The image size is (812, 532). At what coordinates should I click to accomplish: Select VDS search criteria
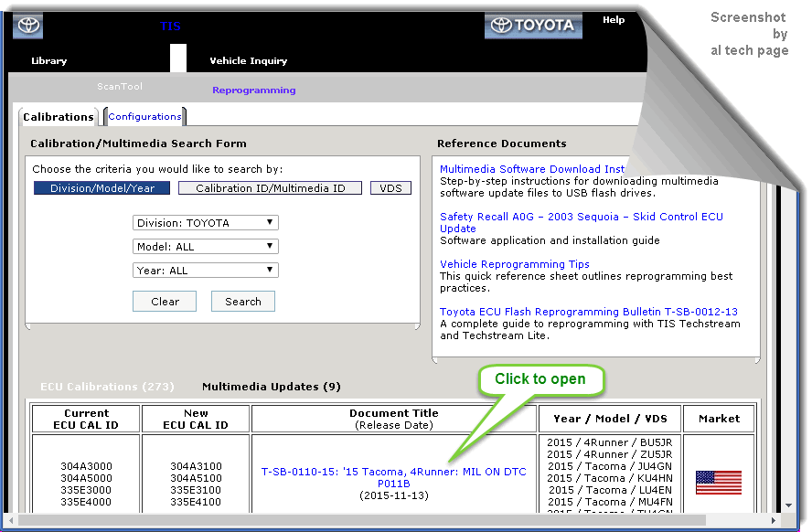(390, 188)
